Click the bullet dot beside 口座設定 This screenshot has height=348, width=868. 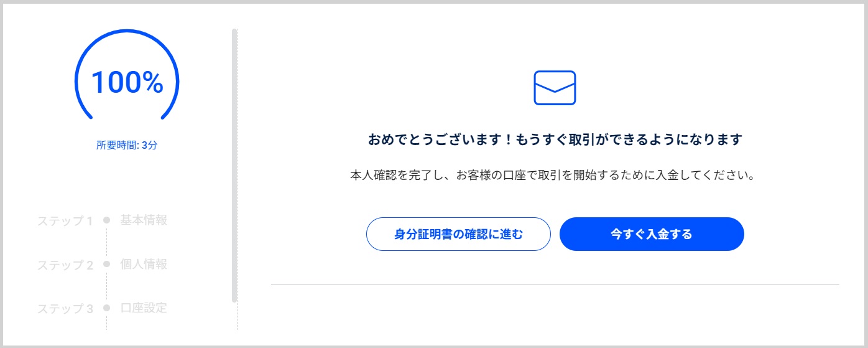pyautogui.click(x=107, y=308)
